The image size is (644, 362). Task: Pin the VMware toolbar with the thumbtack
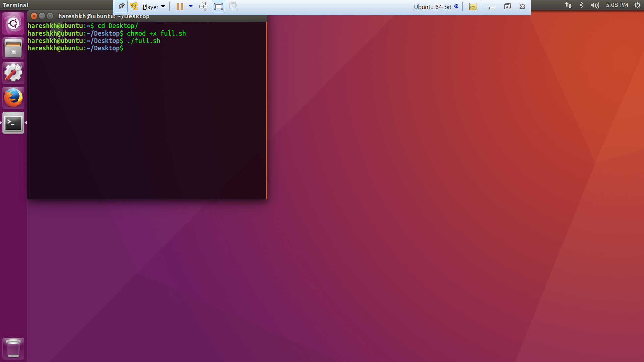click(x=121, y=6)
